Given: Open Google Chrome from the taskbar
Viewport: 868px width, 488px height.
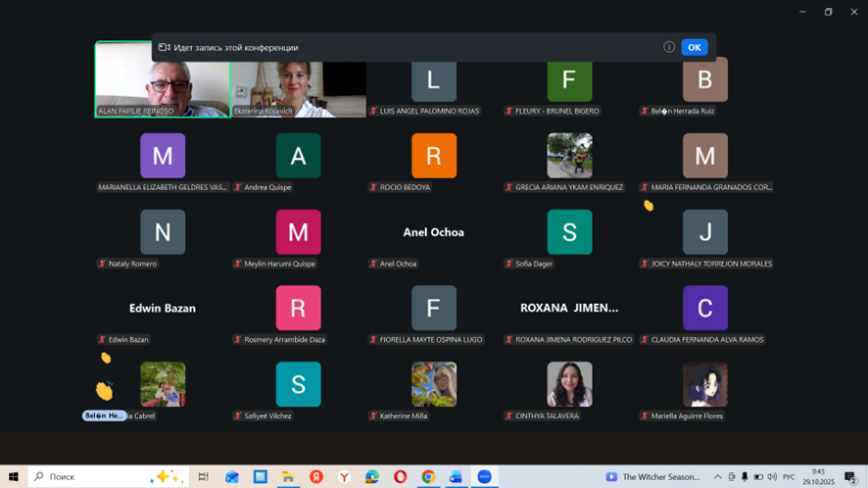Looking at the screenshot, I should [x=428, y=477].
